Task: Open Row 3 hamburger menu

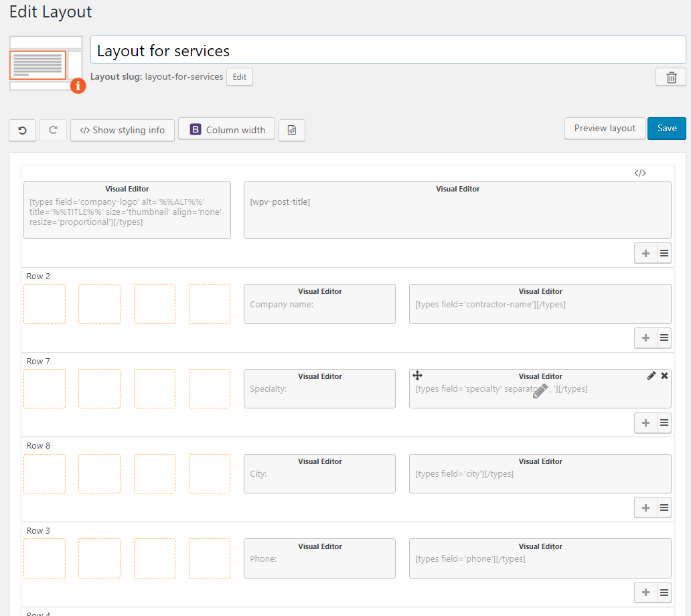Action: coord(664,592)
